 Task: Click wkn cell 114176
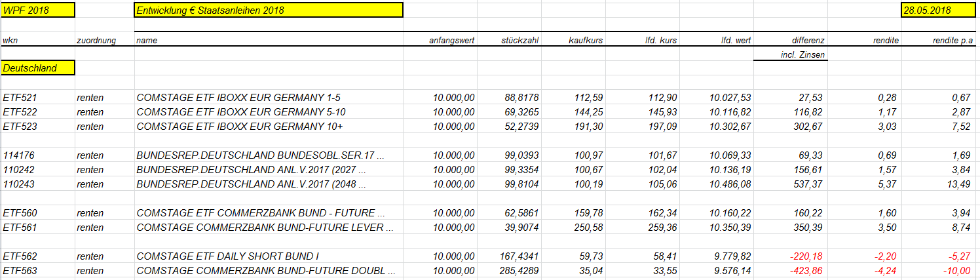point(18,155)
